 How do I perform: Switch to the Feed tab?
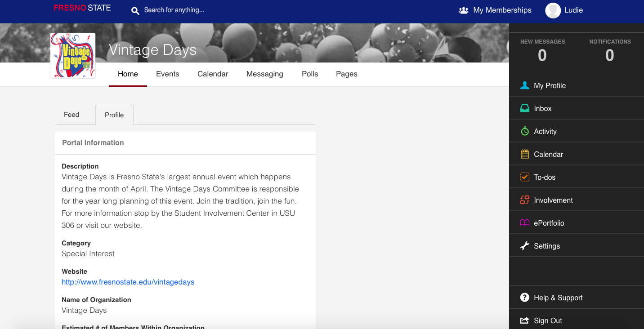pos(72,115)
